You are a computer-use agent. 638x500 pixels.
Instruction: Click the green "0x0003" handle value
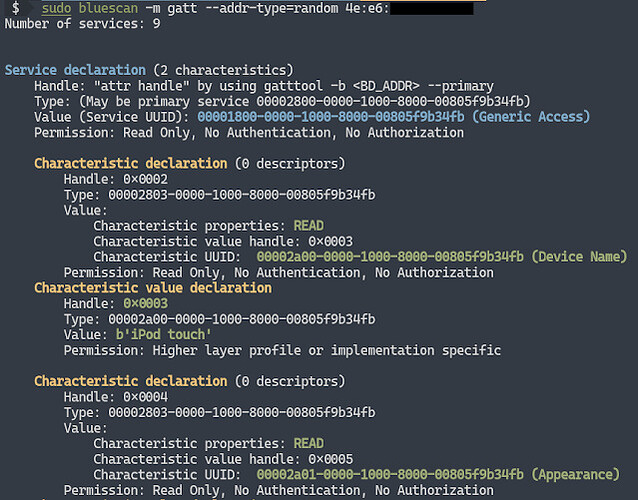[x=146, y=303]
